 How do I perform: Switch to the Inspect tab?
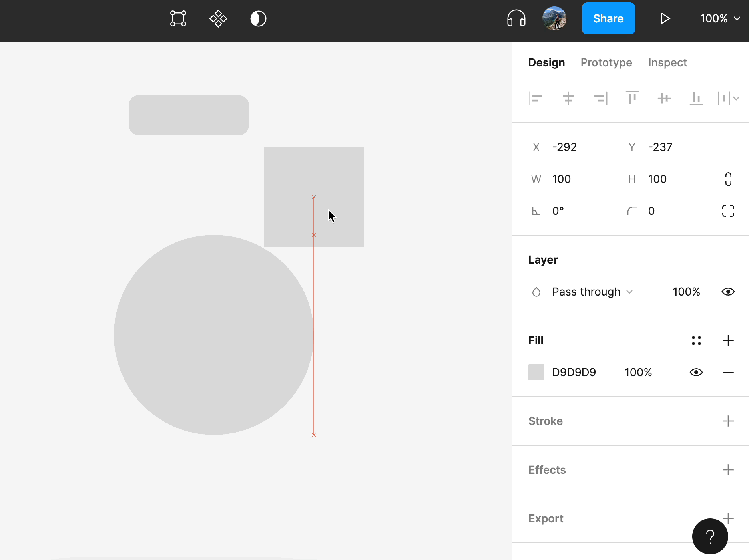[667, 62]
